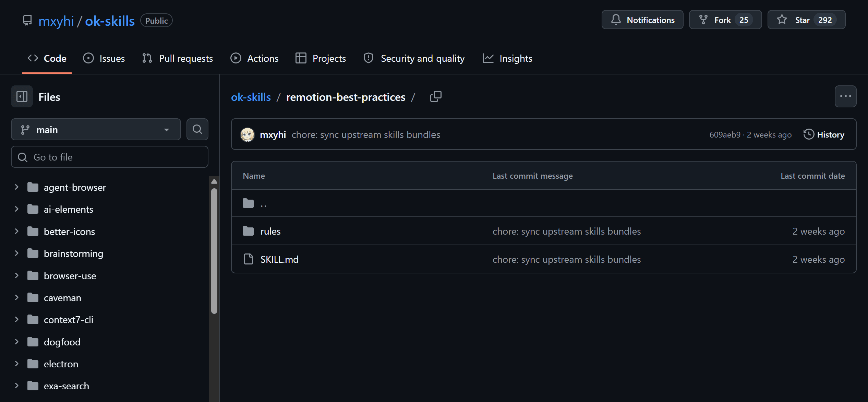Expand the brainstorming folder in tree

click(16, 253)
